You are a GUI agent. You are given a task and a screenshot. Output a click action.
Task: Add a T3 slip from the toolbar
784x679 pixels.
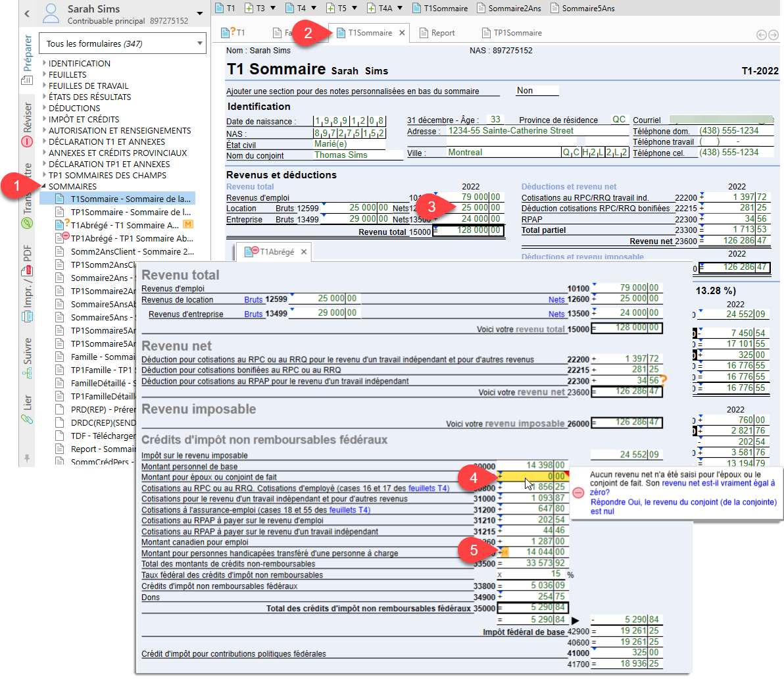(x=255, y=8)
